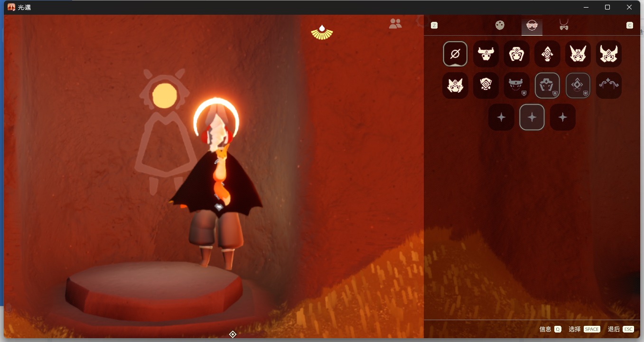
Task: Click the 选择 SPACE select button
Action: click(584, 329)
